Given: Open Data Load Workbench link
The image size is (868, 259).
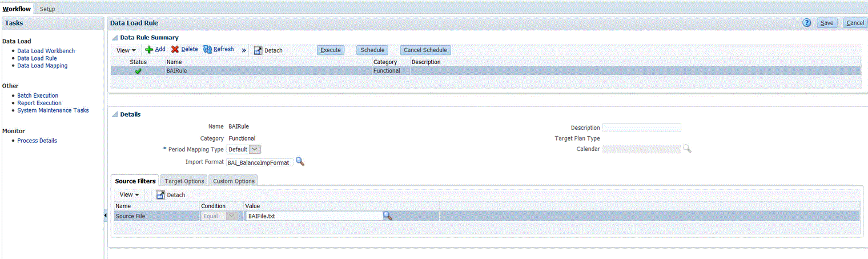Looking at the screenshot, I should point(46,51).
